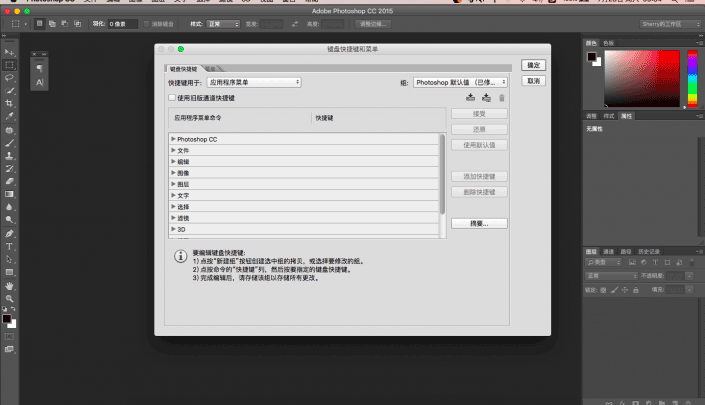This screenshot has width=705, height=405.
Task: Select the Eyedropper tool
Action: (9, 116)
